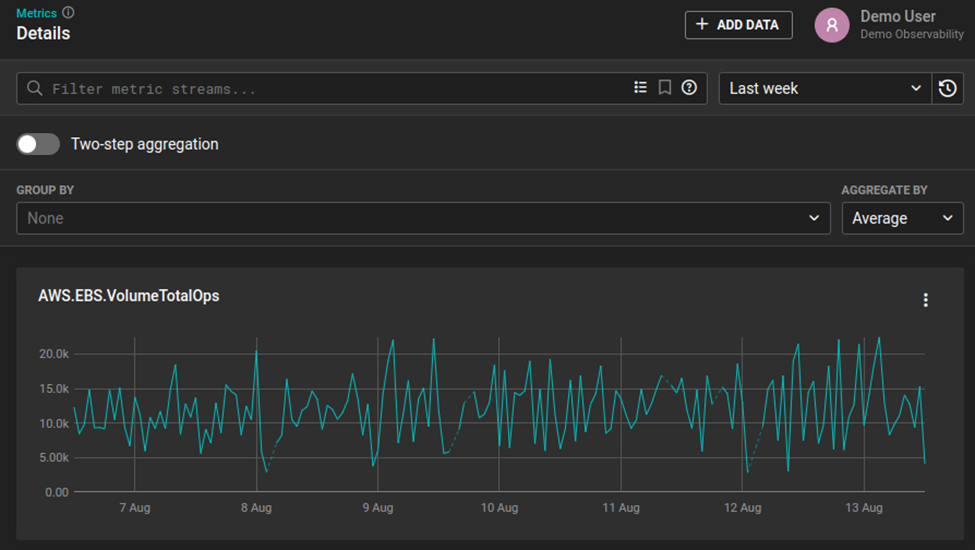This screenshot has width=975, height=550.
Task: Click the Demo User avatar icon
Action: [x=832, y=25]
